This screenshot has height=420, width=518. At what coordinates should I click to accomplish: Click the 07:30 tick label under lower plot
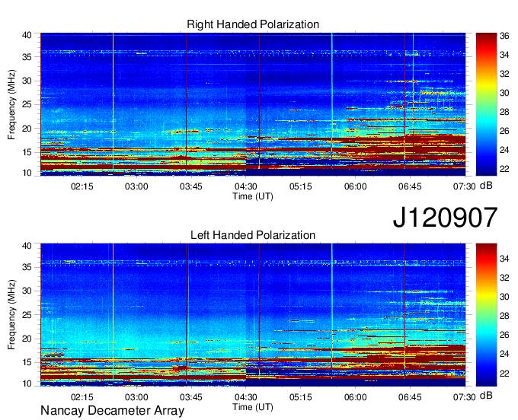(464, 397)
